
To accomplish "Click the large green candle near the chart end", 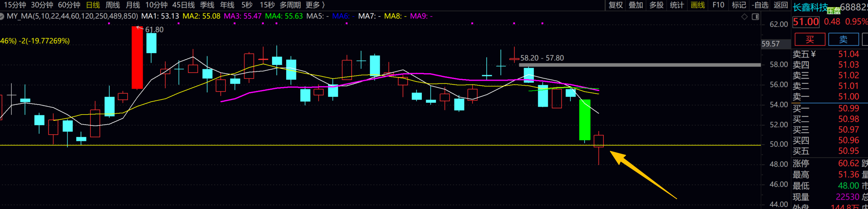I will (585, 120).
